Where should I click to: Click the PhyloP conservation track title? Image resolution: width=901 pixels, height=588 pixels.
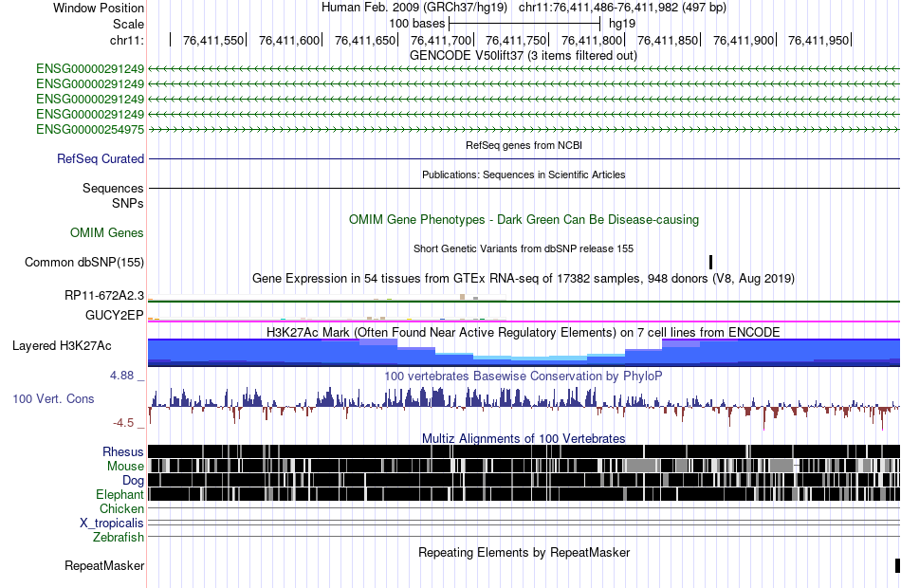click(x=524, y=377)
